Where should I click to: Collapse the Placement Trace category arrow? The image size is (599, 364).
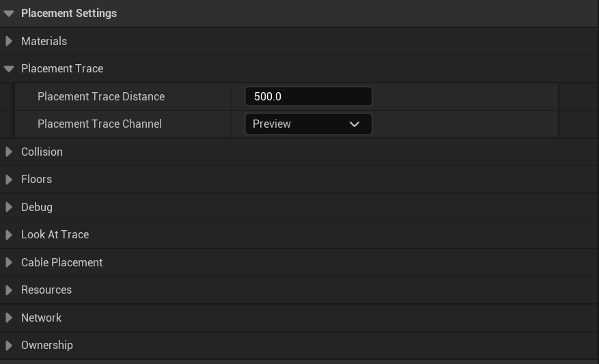pyautogui.click(x=9, y=69)
